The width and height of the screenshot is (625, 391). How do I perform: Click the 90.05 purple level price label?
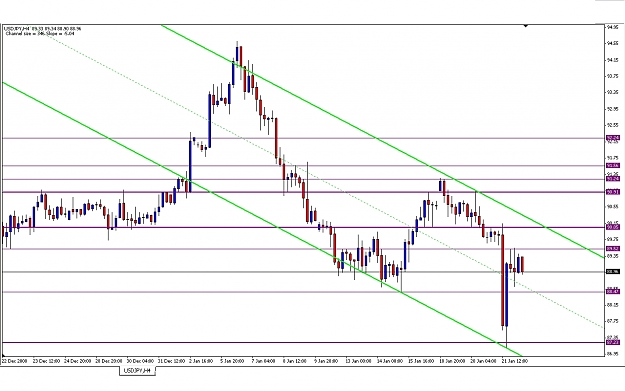pos(613,227)
